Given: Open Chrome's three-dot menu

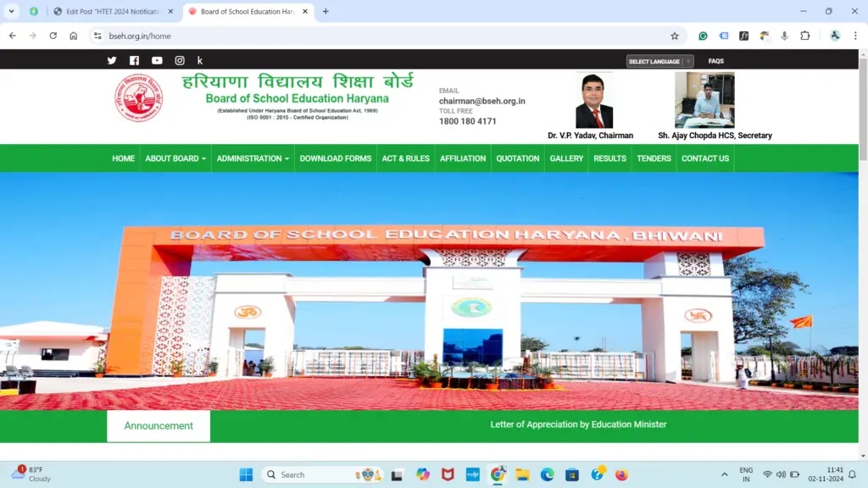Looking at the screenshot, I should [x=855, y=36].
